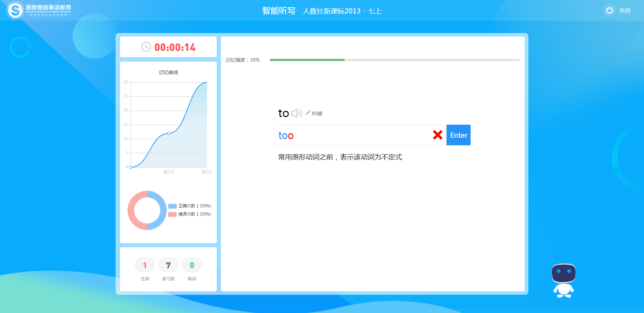Toggle the 错误次数 pink legend swatch
Screen dimensions: 644x313
[x=172, y=214]
